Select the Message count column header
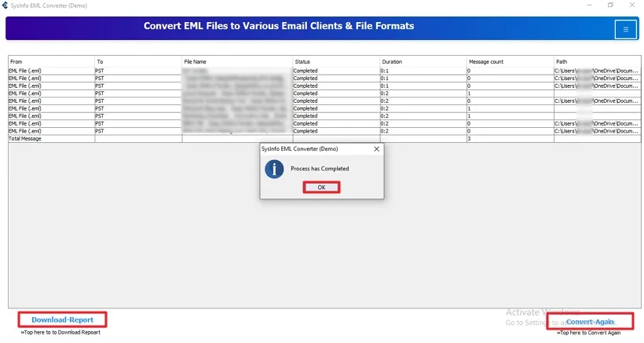Screen dimensions: 644x343 tap(510, 61)
